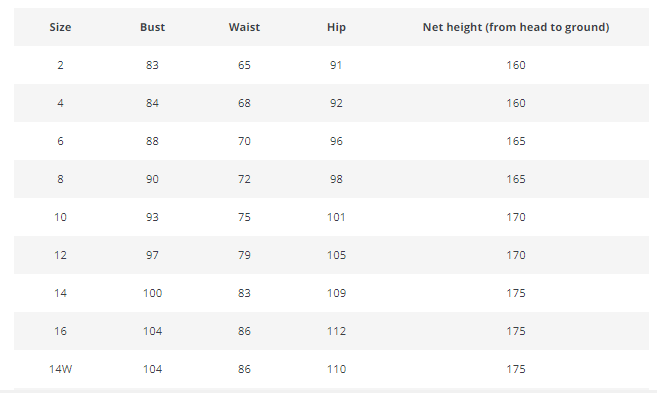The height and width of the screenshot is (393, 657).
Task: Click hip value 101 in size 10 row
Action: pyautogui.click(x=336, y=217)
